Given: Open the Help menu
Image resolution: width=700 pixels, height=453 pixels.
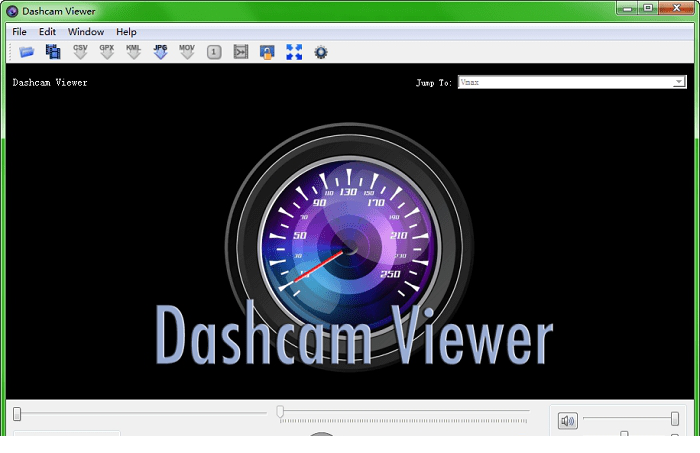Looking at the screenshot, I should coord(126,32).
